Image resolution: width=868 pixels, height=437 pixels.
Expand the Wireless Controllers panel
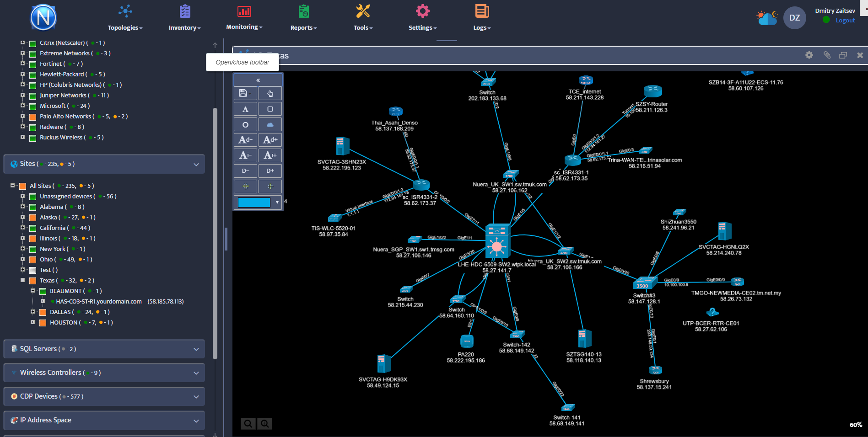[x=104, y=373]
